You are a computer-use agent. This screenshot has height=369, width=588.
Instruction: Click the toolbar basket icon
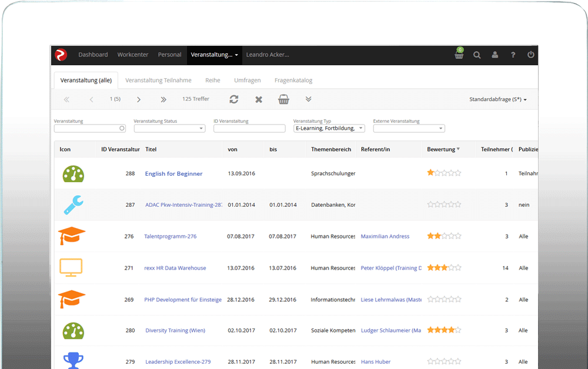point(283,99)
